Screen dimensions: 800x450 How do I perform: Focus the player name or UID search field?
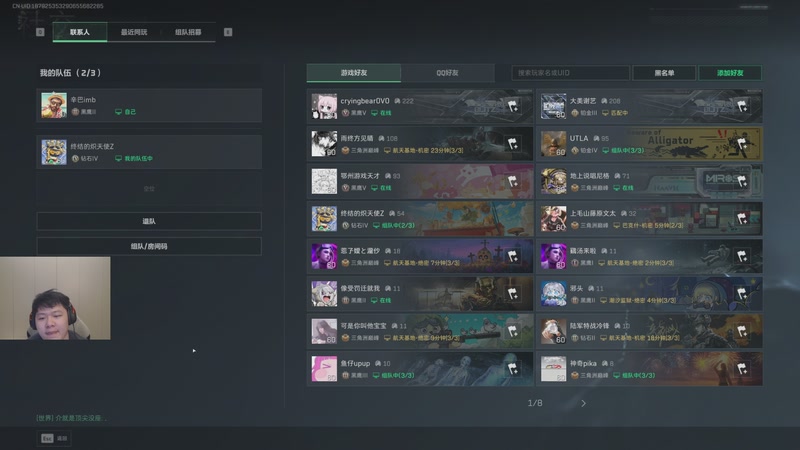point(570,73)
